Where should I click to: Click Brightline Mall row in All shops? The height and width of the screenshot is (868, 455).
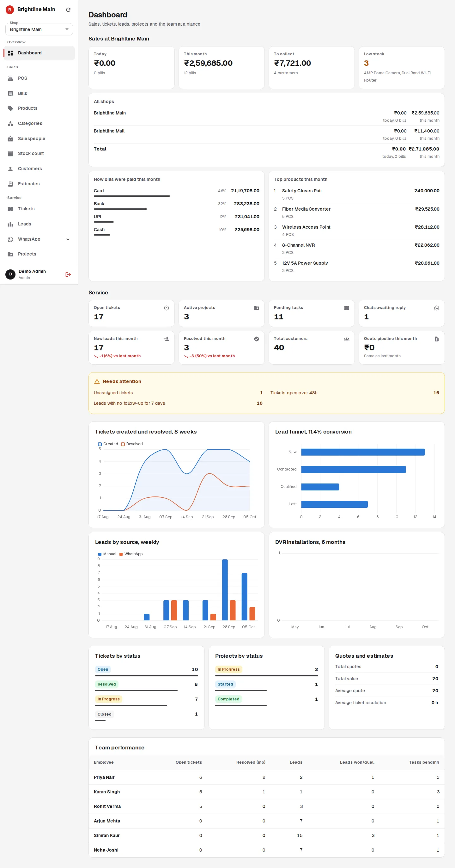pos(266,135)
